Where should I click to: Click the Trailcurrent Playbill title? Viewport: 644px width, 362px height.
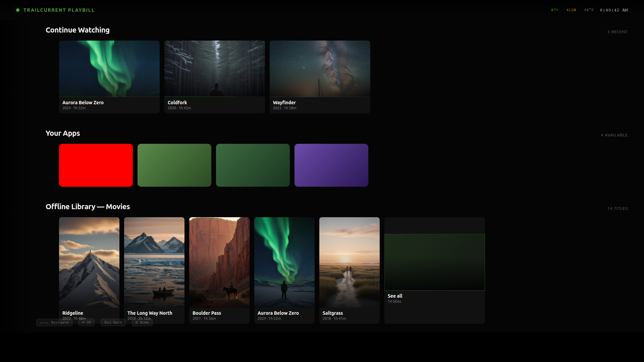click(59, 10)
